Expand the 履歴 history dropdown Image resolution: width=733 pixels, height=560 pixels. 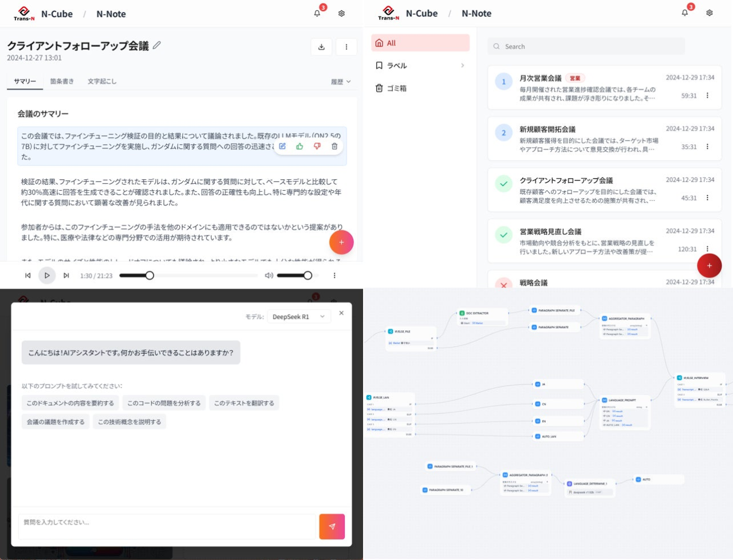point(341,82)
